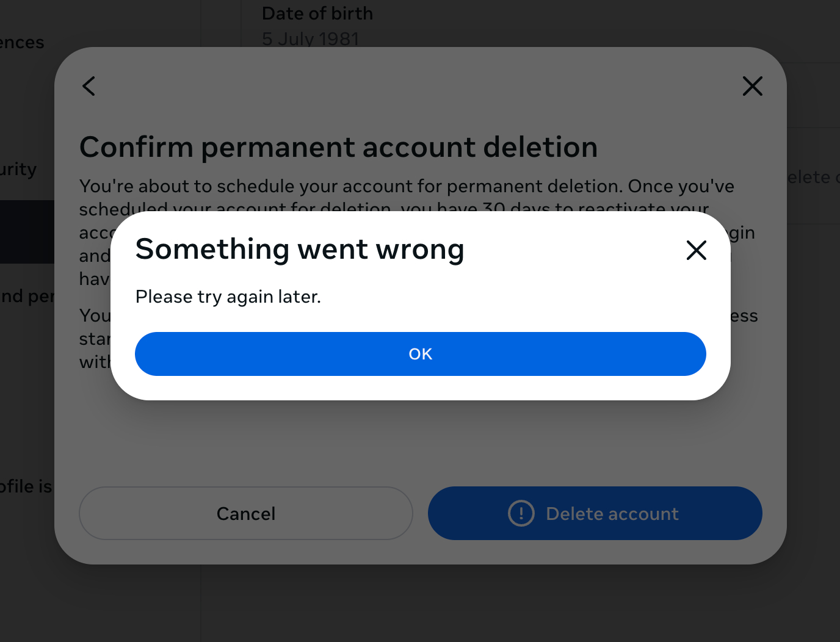Click the 5 July 1981 date value
Viewport: 840px width, 642px height.
[310, 39]
